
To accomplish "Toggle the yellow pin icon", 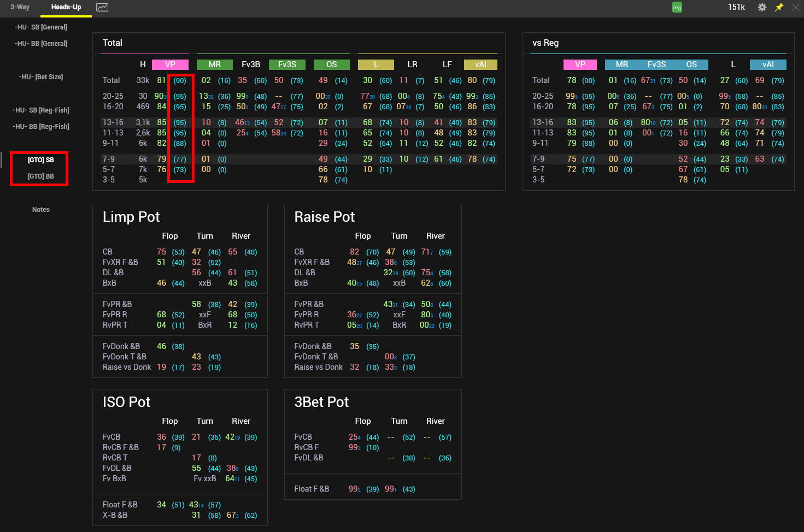I will pos(779,7).
